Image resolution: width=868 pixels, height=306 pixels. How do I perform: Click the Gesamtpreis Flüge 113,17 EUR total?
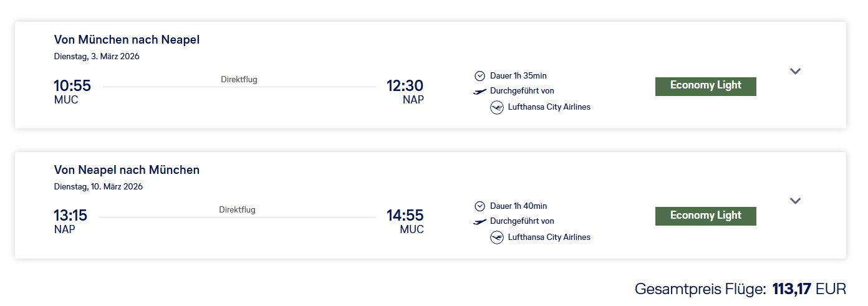click(x=740, y=289)
